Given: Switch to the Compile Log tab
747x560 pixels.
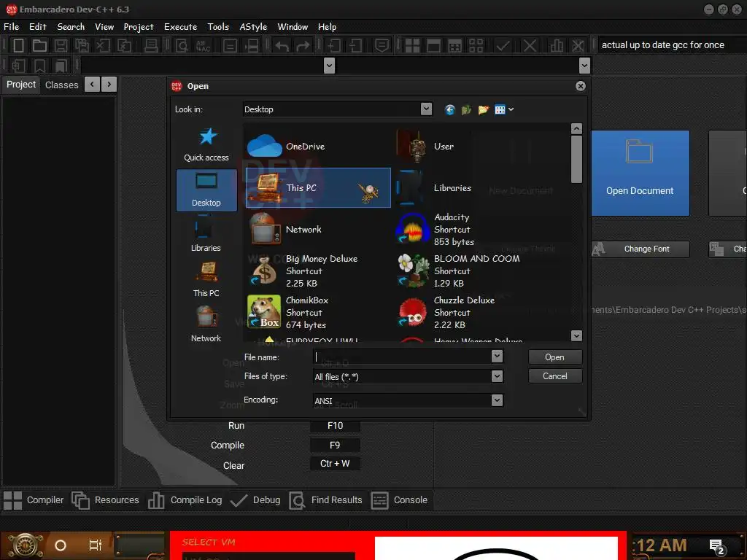Looking at the screenshot, I should click(x=186, y=500).
